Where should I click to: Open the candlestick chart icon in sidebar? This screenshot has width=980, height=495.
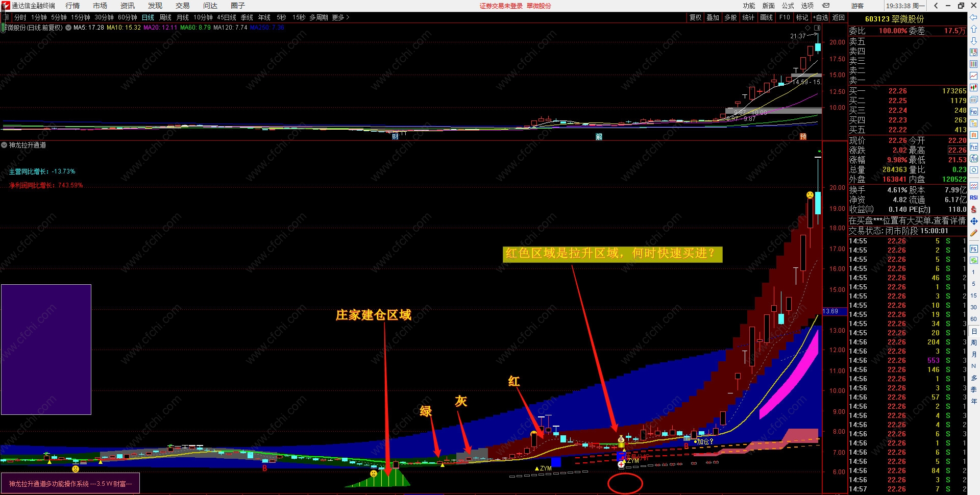(974, 88)
